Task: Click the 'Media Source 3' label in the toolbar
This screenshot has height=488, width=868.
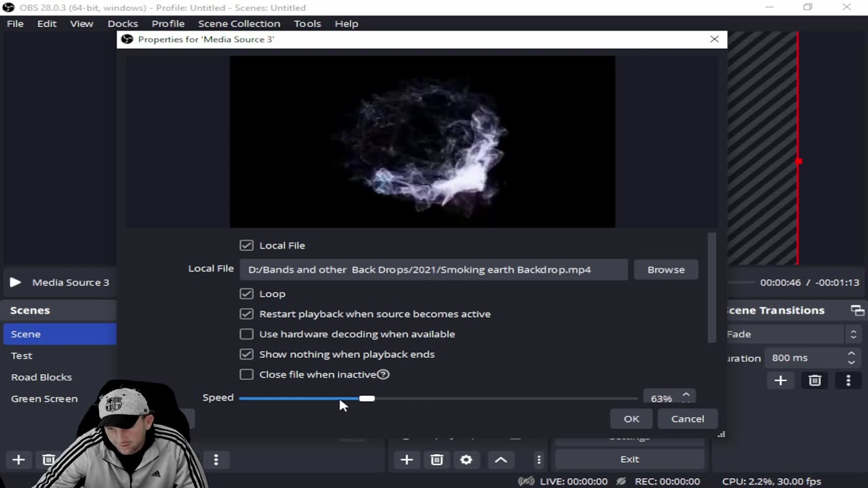Action: (71, 282)
